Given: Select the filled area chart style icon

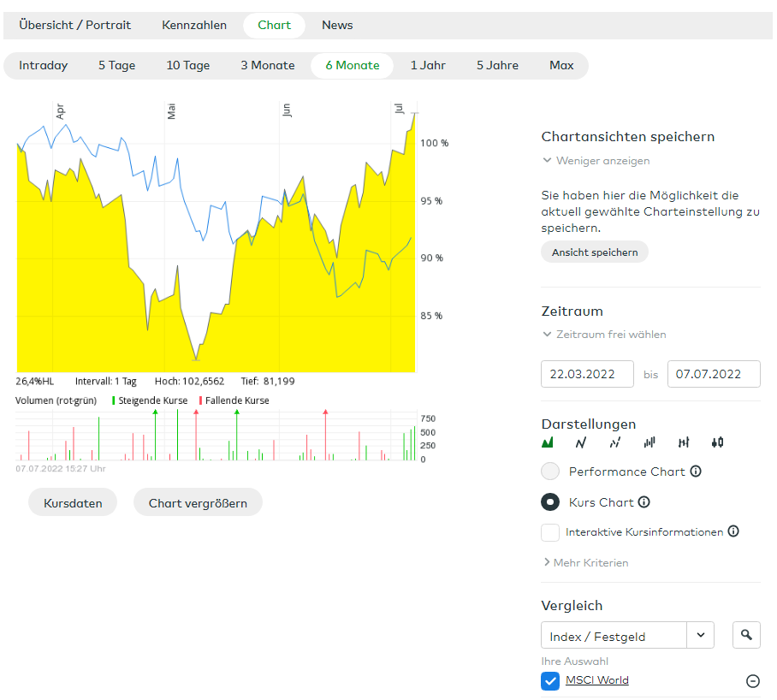Looking at the screenshot, I should pyautogui.click(x=548, y=442).
